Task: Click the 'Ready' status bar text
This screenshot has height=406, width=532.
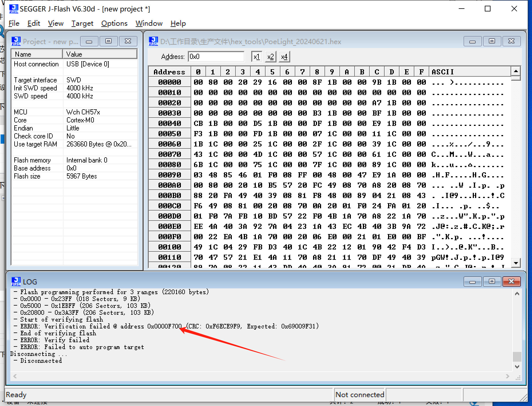Action: coord(16,395)
